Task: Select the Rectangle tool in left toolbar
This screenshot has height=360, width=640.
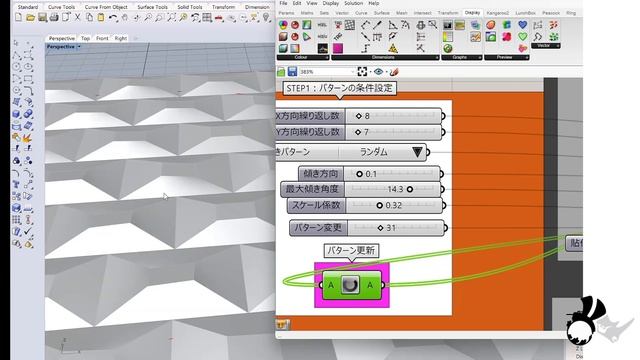Action: pos(28,79)
